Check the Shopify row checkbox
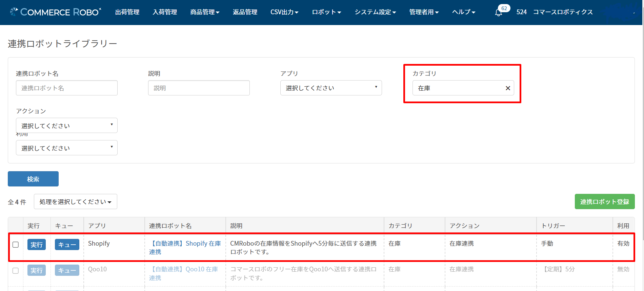 point(16,245)
